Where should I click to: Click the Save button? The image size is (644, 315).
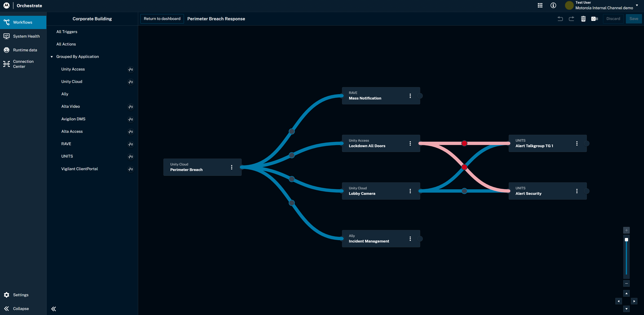633,19
